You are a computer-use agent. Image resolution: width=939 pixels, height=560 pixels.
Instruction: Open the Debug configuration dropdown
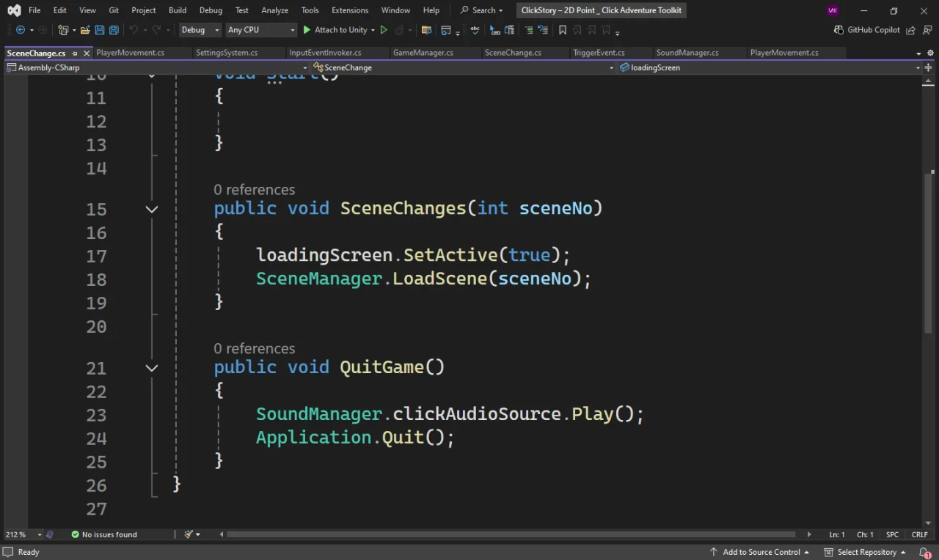[x=200, y=30]
